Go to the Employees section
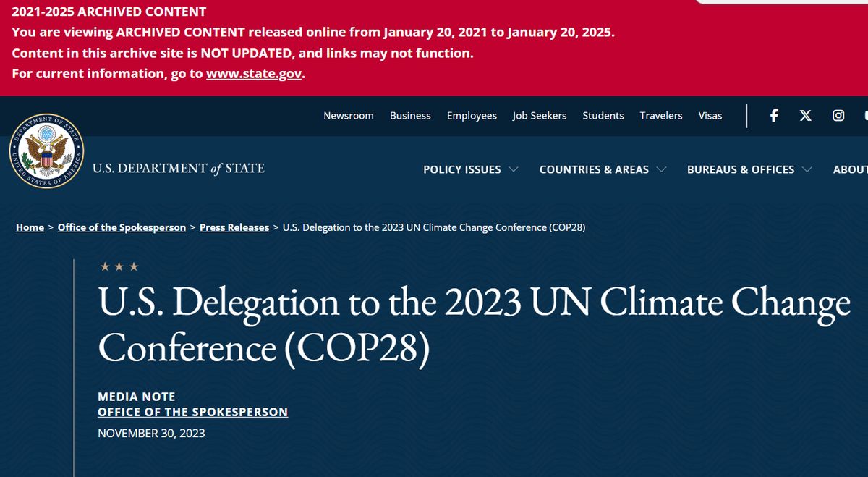 (472, 116)
